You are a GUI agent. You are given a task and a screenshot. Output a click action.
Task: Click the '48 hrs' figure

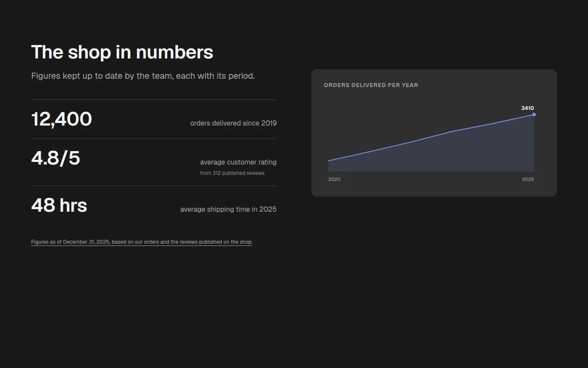pyautogui.click(x=59, y=205)
